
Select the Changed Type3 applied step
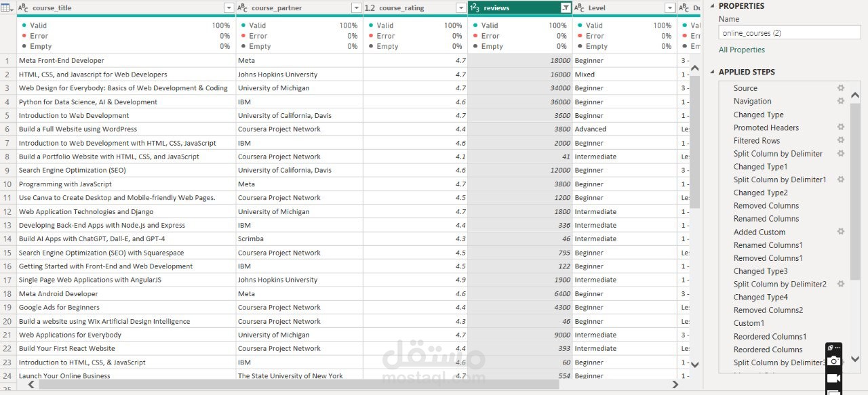click(760, 271)
